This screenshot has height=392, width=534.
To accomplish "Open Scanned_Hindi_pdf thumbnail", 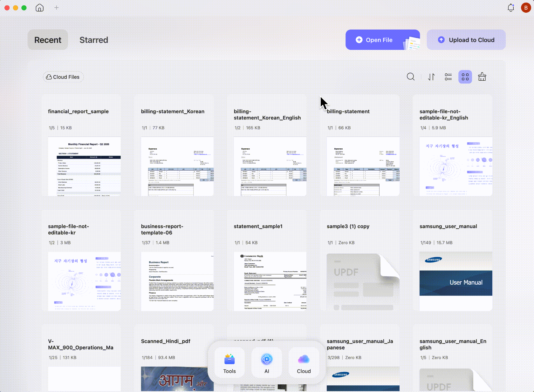I will (177, 379).
